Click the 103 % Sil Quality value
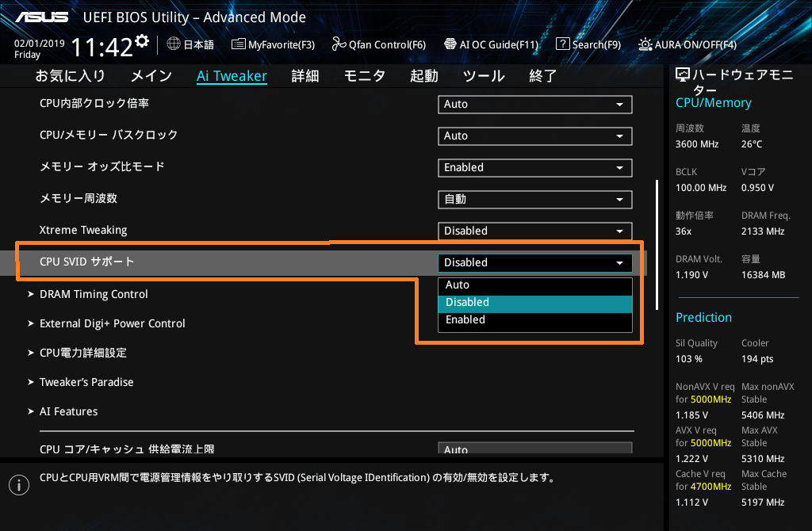The height and width of the screenshot is (531, 812). coord(689,359)
